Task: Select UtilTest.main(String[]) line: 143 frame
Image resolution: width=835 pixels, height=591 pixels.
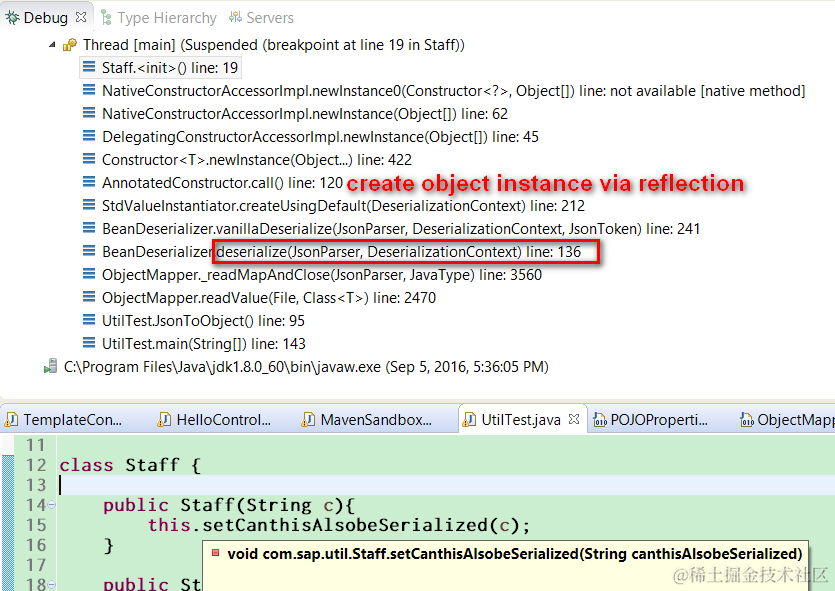Action: pyautogui.click(x=204, y=343)
